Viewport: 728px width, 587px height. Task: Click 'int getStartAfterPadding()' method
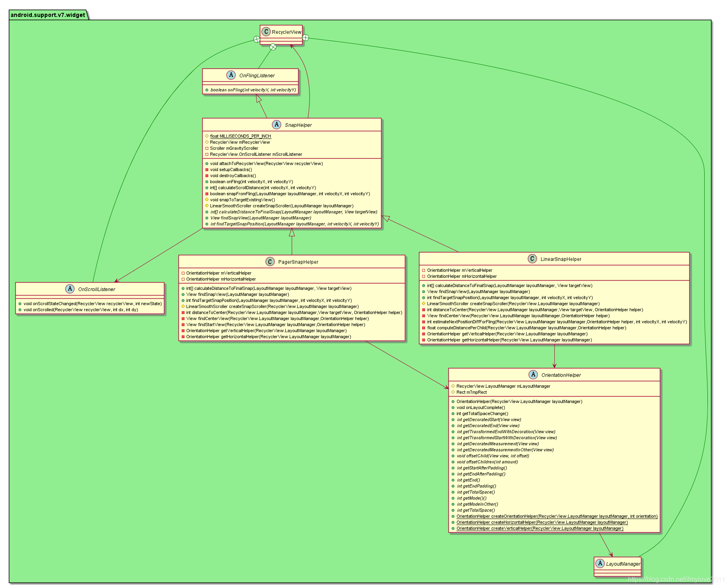482,468
